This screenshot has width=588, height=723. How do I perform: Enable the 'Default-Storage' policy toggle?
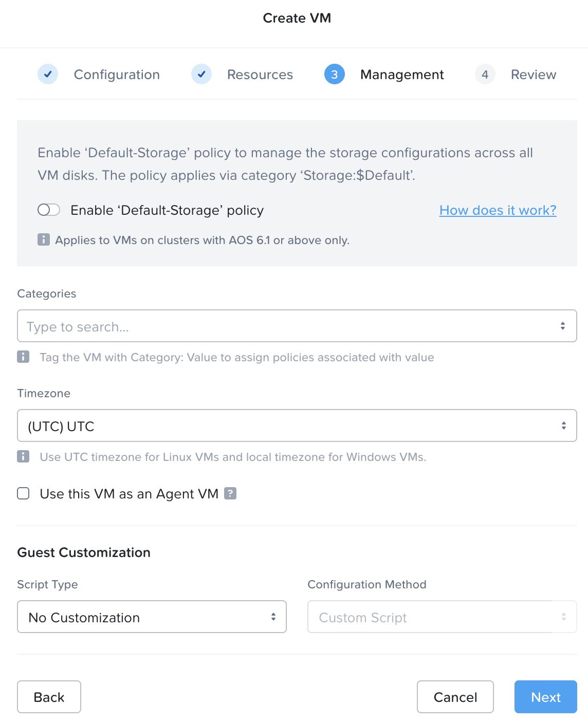(x=49, y=210)
